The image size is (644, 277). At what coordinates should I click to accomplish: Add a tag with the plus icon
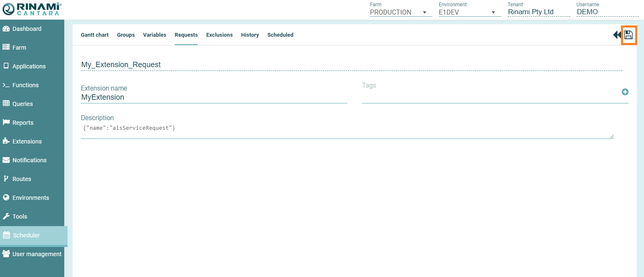[x=625, y=92]
